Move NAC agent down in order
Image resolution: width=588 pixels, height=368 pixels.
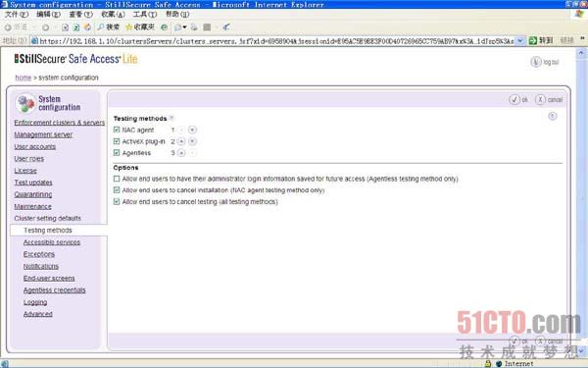point(192,130)
